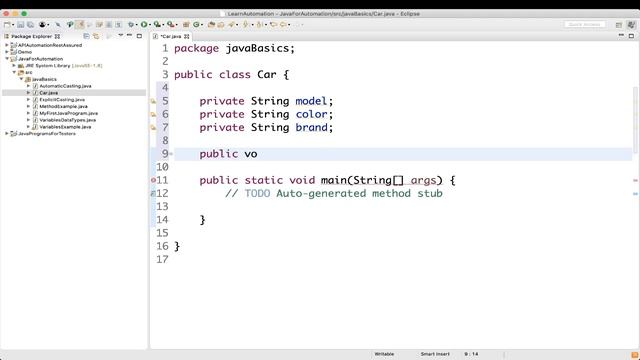640x360 pixels.
Task: Click the New Java Package icon
Action: coord(186,25)
